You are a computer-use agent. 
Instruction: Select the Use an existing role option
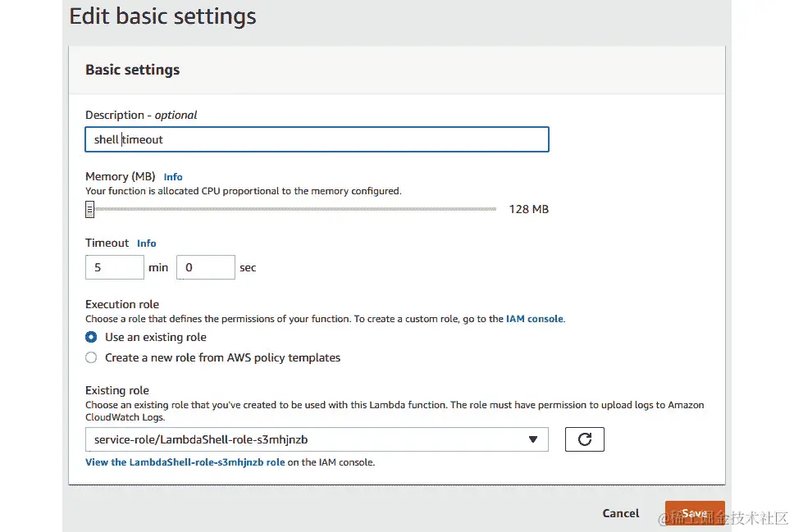[91, 337]
